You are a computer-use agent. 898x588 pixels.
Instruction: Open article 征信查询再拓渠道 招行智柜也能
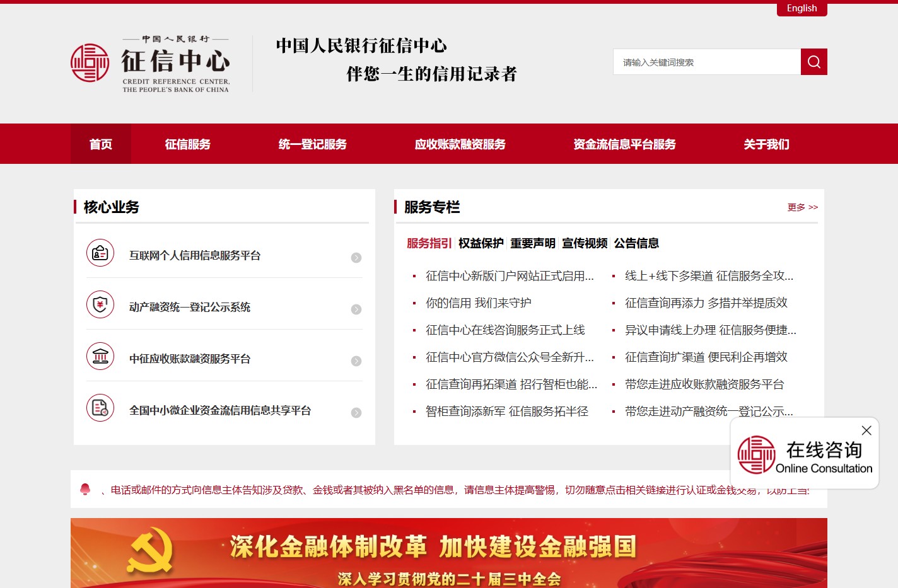tap(511, 384)
